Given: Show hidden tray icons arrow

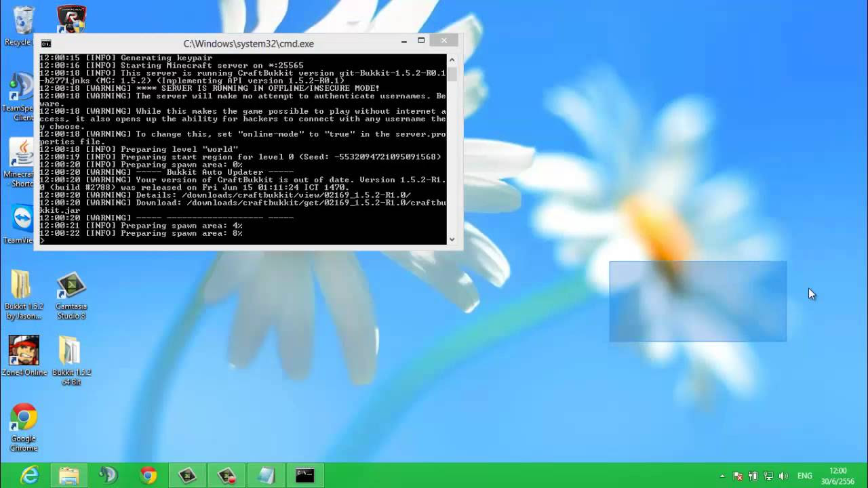Looking at the screenshot, I should pyautogui.click(x=722, y=476).
